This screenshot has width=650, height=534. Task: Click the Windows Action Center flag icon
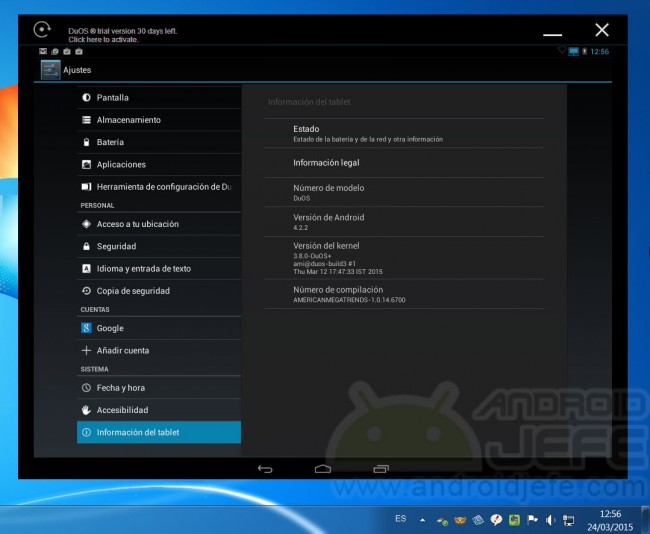(532, 519)
